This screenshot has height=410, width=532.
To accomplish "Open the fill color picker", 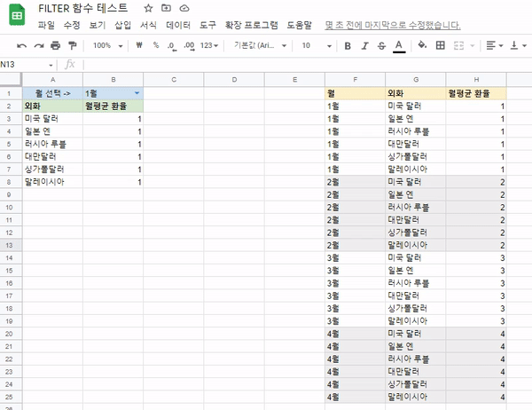I will point(422,45).
